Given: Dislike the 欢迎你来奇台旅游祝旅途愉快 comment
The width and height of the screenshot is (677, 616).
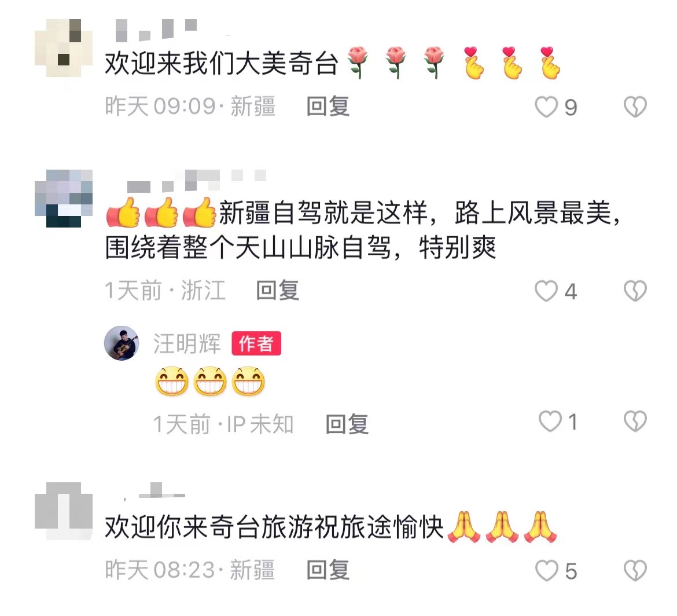Looking at the screenshot, I should pyautogui.click(x=635, y=571).
